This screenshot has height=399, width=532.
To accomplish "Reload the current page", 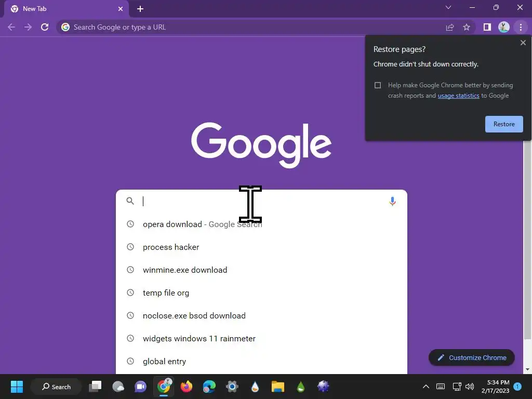I will click(45, 27).
